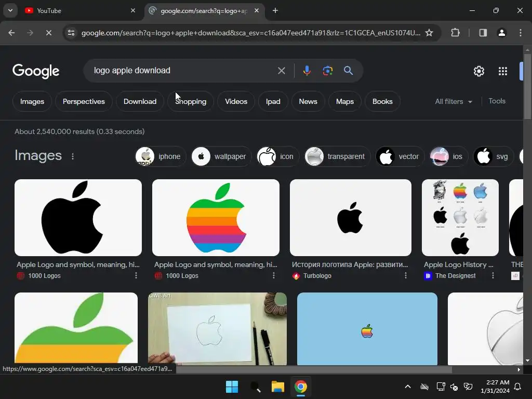Click the vertical page scrollbar thumb
The height and width of the screenshot is (399, 532).
point(527,86)
